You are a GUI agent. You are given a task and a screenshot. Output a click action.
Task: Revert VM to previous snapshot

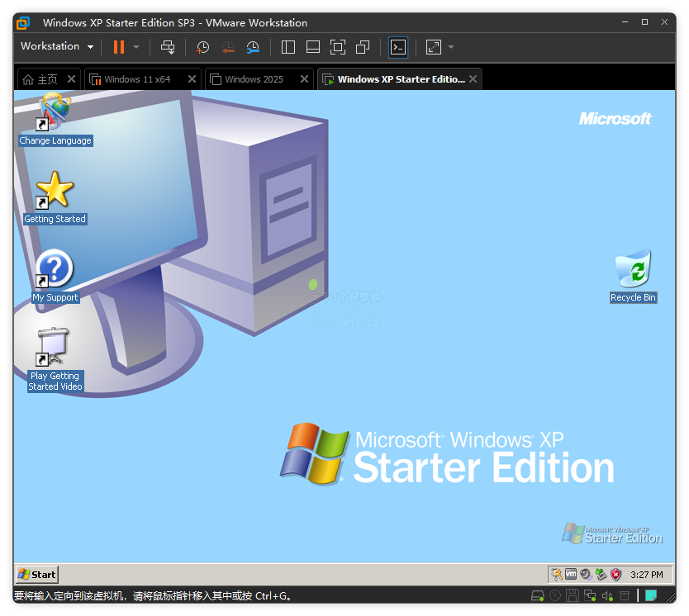(228, 47)
